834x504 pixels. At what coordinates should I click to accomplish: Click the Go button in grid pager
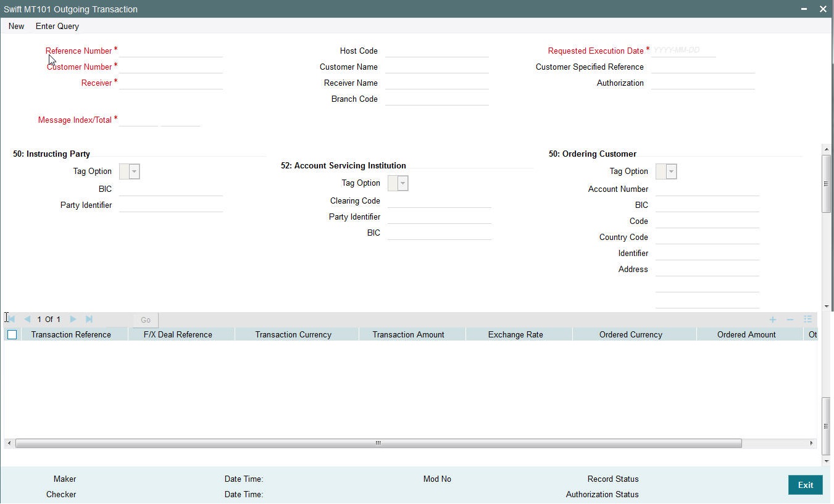coord(146,320)
